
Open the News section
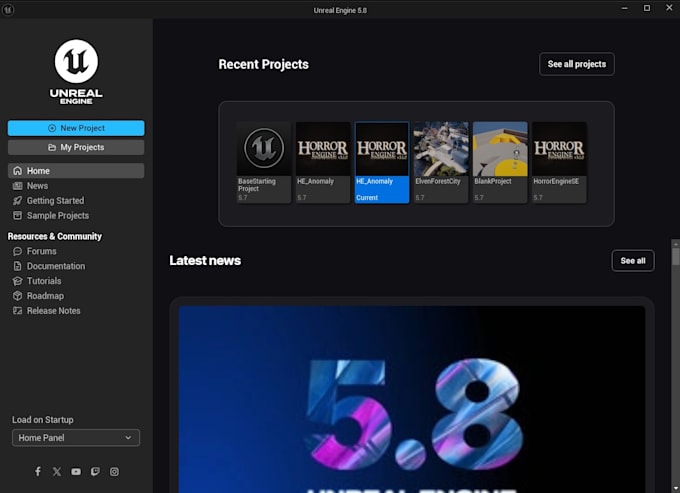tap(37, 186)
